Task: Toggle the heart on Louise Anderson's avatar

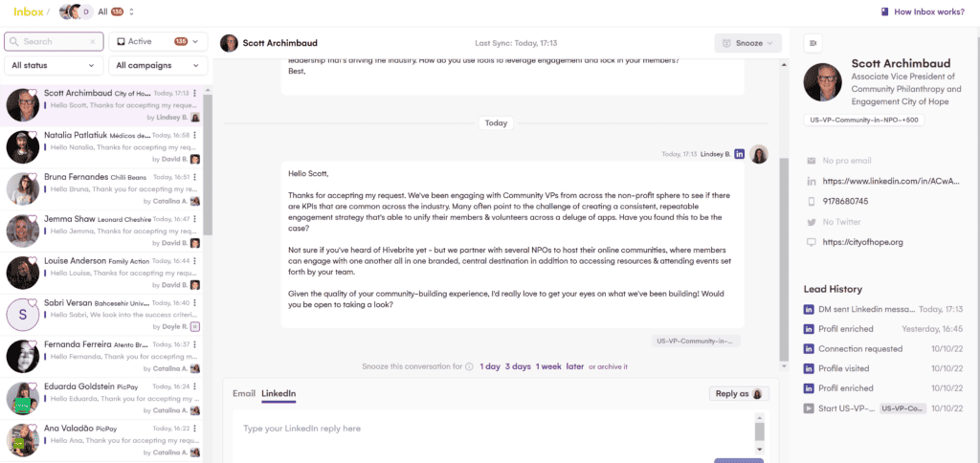Action: click(33, 260)
